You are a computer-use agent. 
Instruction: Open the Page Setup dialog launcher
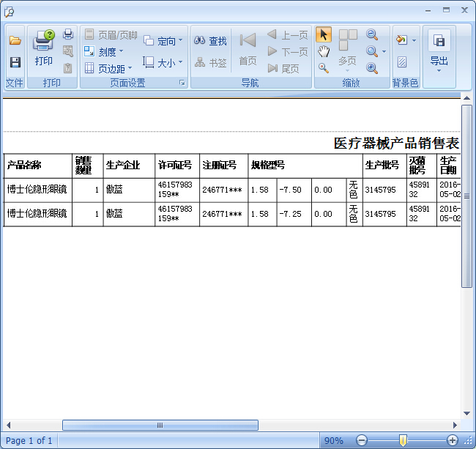tap(182, 84)
